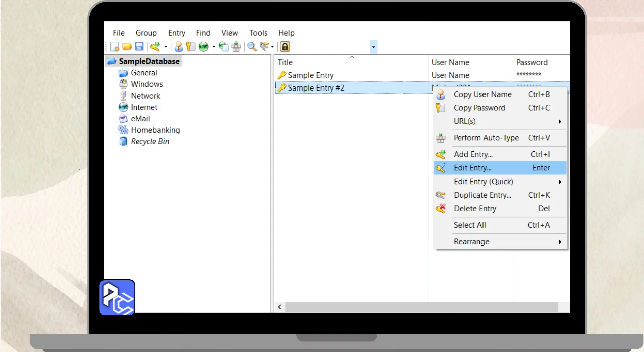Open the Tools menu
The height and width of the screenshot is (352, 644).
(258, 33)
